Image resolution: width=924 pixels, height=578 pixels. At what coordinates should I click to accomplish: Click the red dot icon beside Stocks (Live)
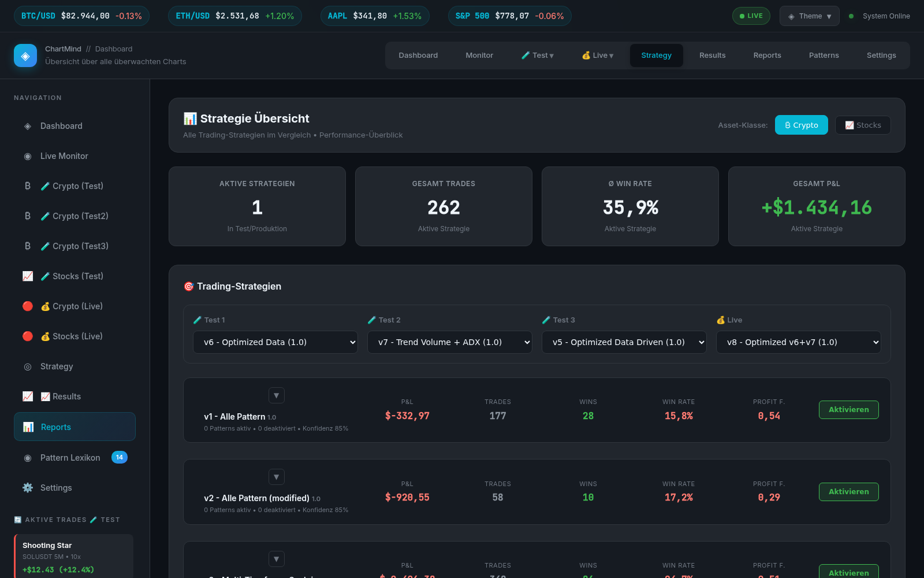coord(28,336)
